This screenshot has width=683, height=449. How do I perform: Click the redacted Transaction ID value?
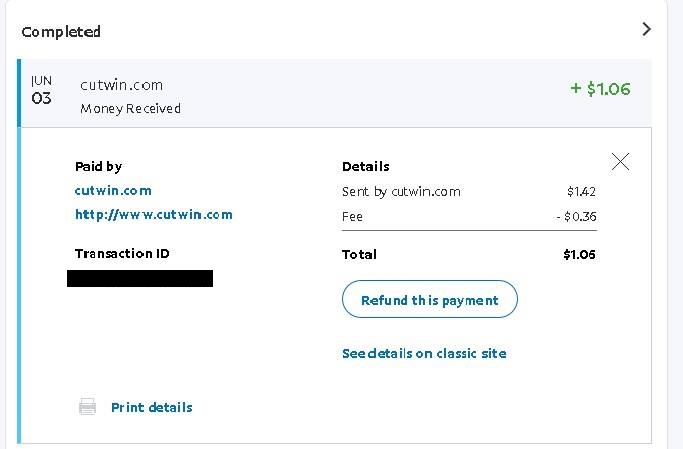(140, 278)
